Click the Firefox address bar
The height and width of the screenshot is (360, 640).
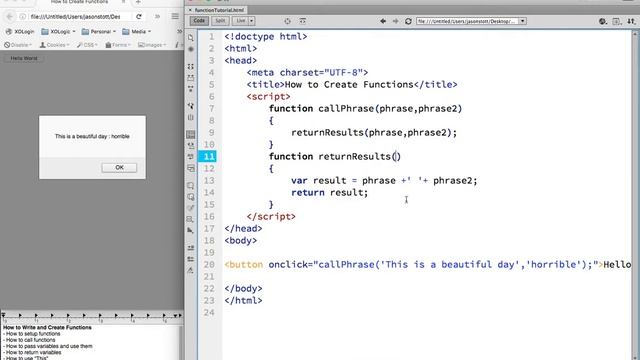click(x=76, y=17)
